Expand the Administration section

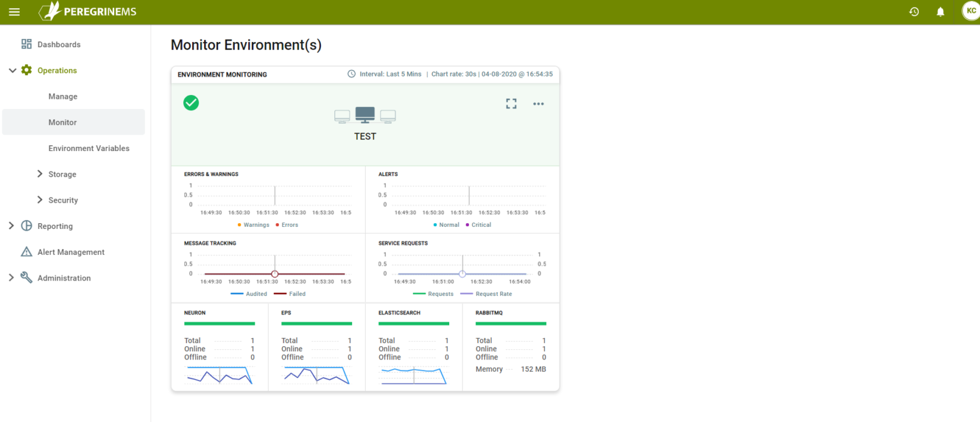tap(64, 277)
